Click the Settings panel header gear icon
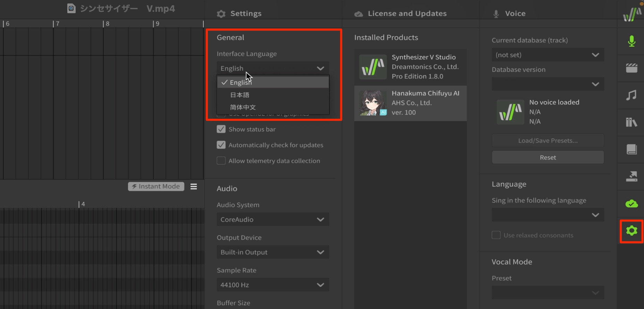This screenshot has height=309, width=644. pyautogui.click(x=221, y=14)
